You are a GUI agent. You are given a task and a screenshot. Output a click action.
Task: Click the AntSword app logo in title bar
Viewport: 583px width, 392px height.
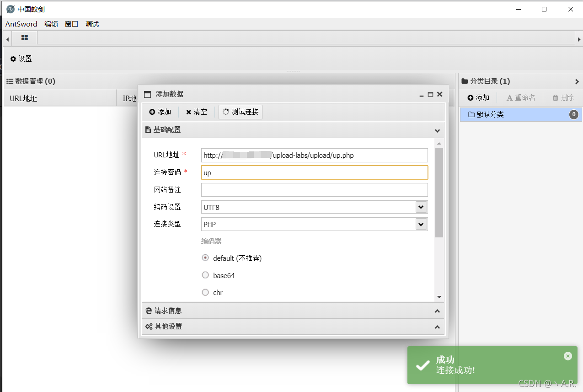point(10,9)
